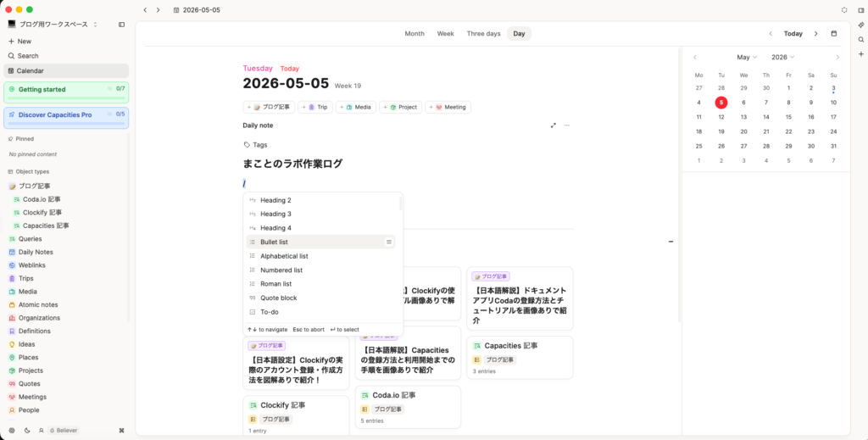Screen dimensions: 868x440
Task: Open the account profile icon
Action: pos(41,430)
